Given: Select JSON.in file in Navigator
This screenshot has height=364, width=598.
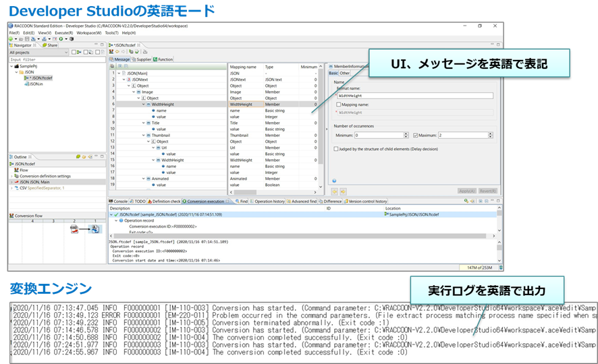Looking at the screenshot, I should 34,84.
